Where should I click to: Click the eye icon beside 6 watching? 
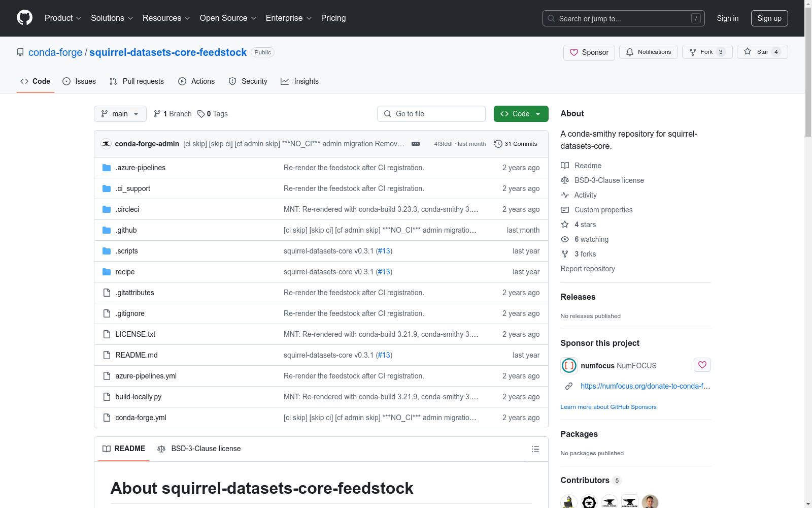[x=565, y=239]
